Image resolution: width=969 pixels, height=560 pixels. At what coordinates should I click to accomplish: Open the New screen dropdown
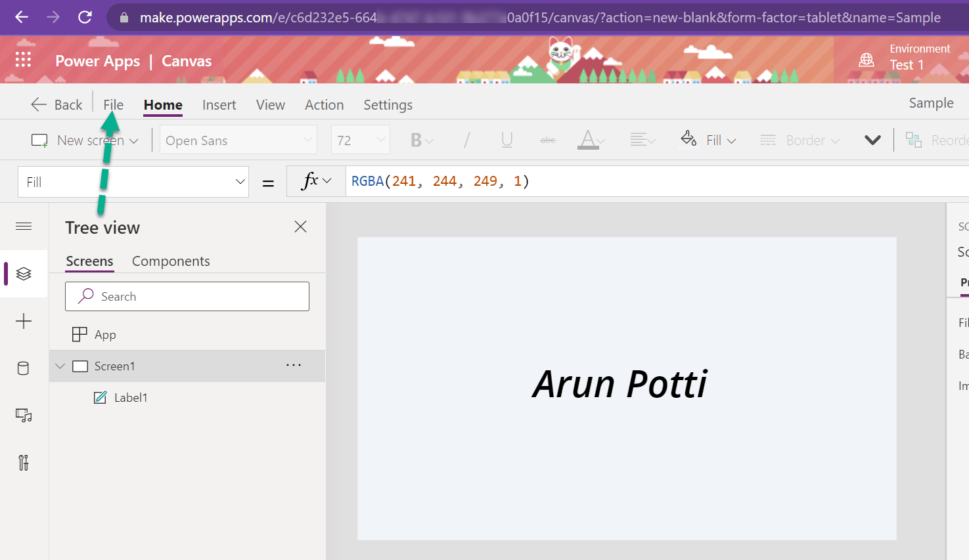[x=85, y=140]
